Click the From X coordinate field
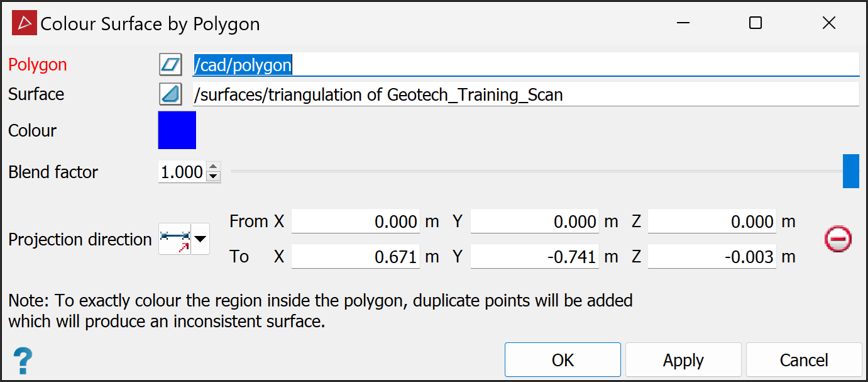 [x=355, y=222]
